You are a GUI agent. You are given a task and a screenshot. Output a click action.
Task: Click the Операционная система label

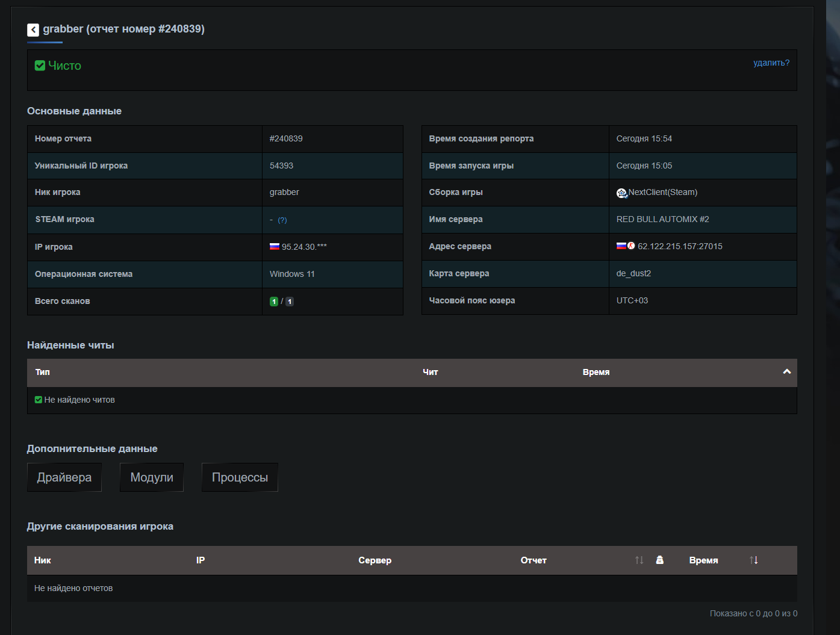[x=84, y=274]
